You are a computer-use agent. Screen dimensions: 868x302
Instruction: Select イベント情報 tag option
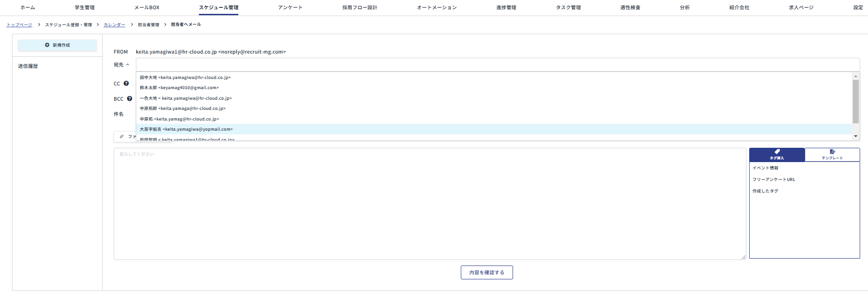click(765, 168)
